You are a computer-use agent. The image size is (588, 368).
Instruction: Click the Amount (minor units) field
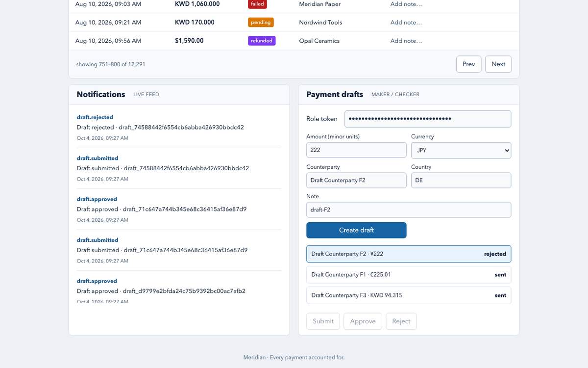pyautogui.click(x=356, y=150)
